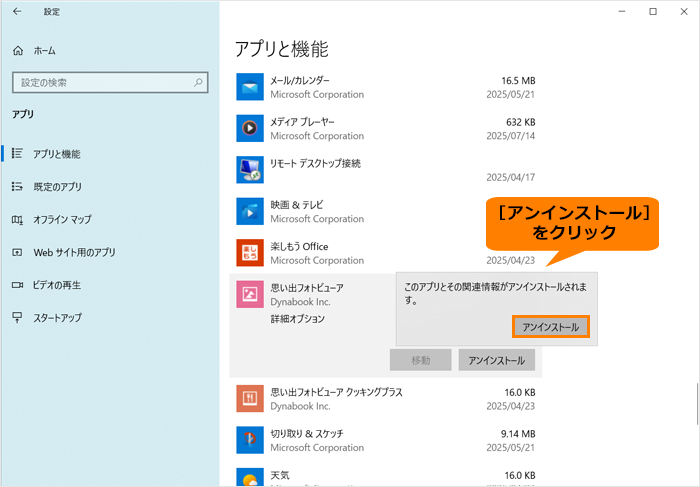Click the メール/カレンダー app icon
The width and height of the screenshot is (700, 487).
click(x=250, y=87)
